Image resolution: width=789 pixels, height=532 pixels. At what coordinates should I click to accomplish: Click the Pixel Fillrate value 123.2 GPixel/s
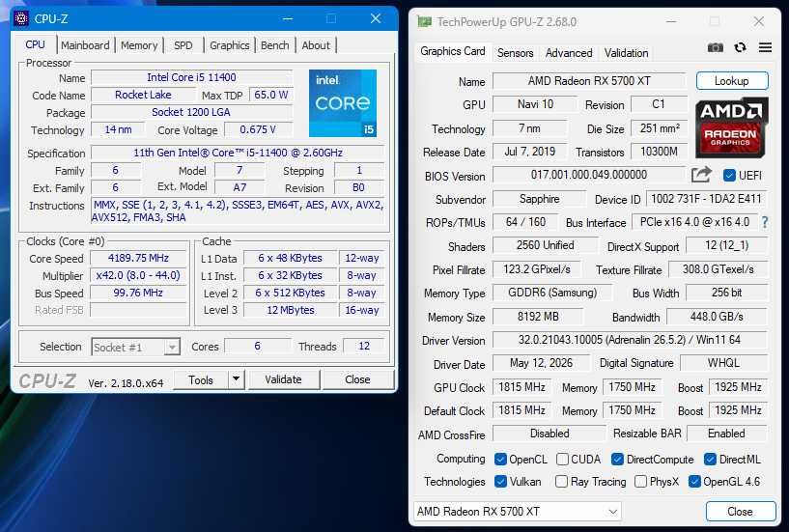tap(536, 269)
